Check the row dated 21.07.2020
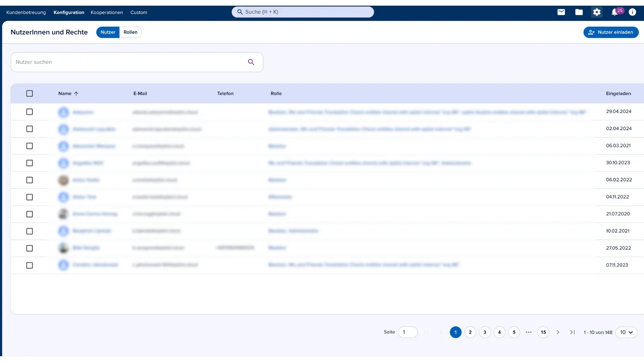The width and height of the screenshot is (644, 362). [29, 214]
